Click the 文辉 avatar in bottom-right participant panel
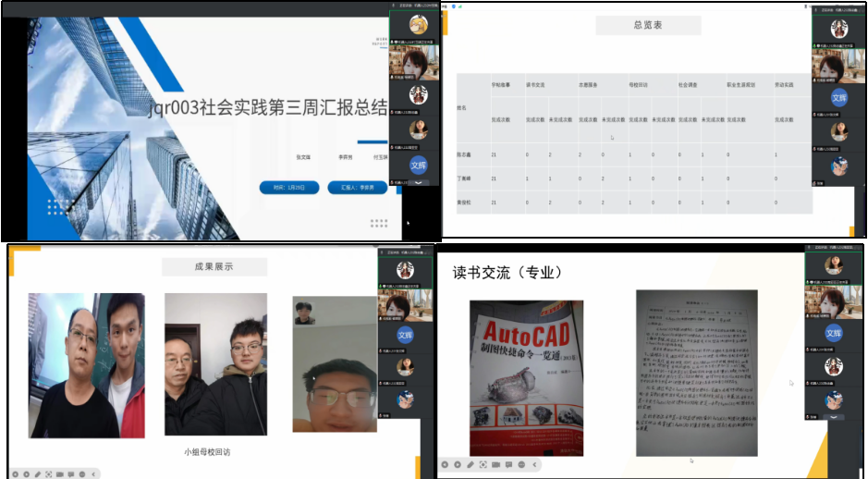This screenshot has width=868, height=479. pos(834,333)
